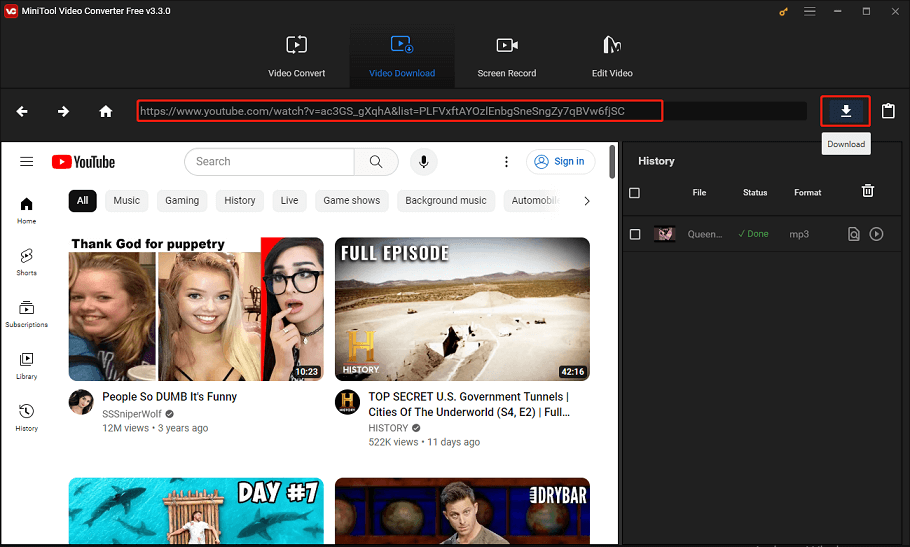The width and height of the screenshot is (910, 547).
Task: Open Shorts in YouTube sidebar
Action: [27, 262]
